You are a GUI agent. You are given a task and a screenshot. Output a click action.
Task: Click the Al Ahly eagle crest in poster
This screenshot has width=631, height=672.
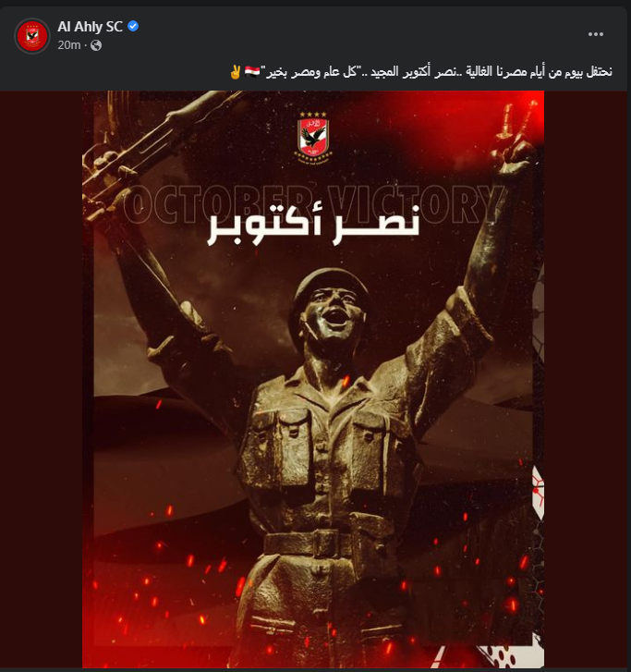[313, 139]
